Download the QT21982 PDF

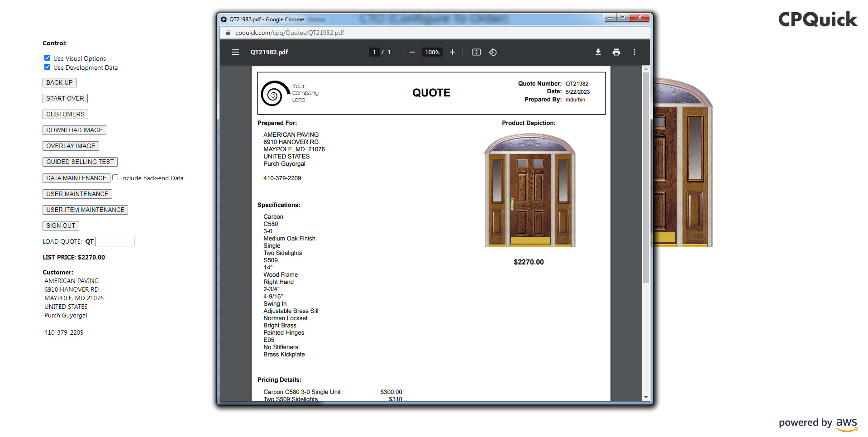[598, 52]
